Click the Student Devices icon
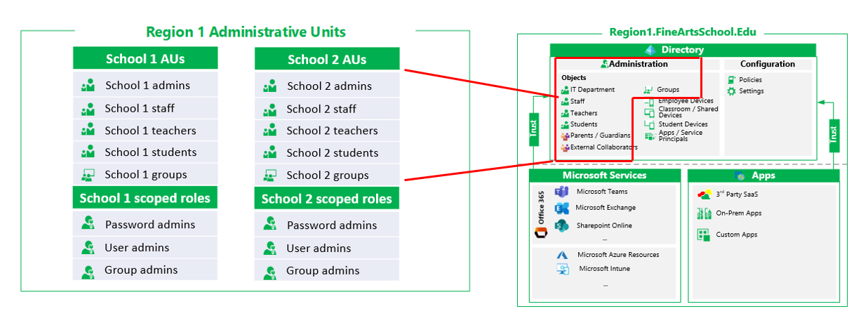 pos(649,124)
